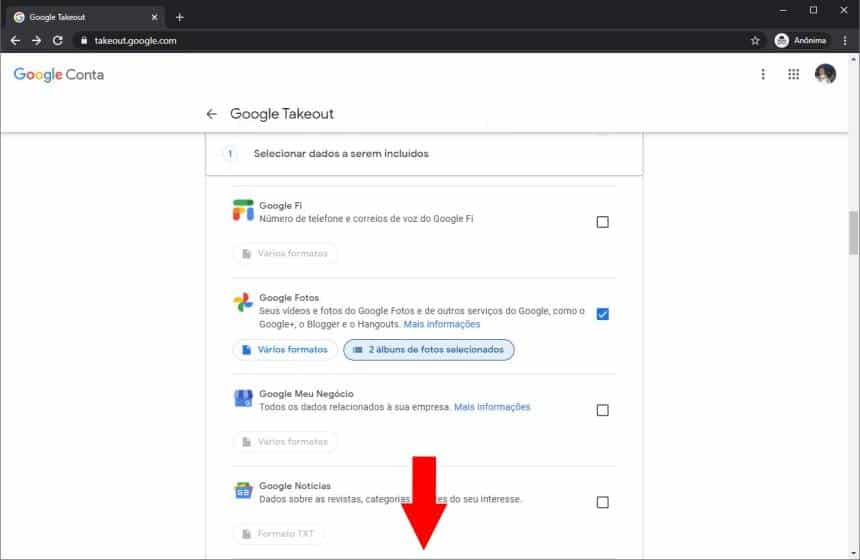Reload the Takeout page
860x560 pixels.
[x=58, y=41]
